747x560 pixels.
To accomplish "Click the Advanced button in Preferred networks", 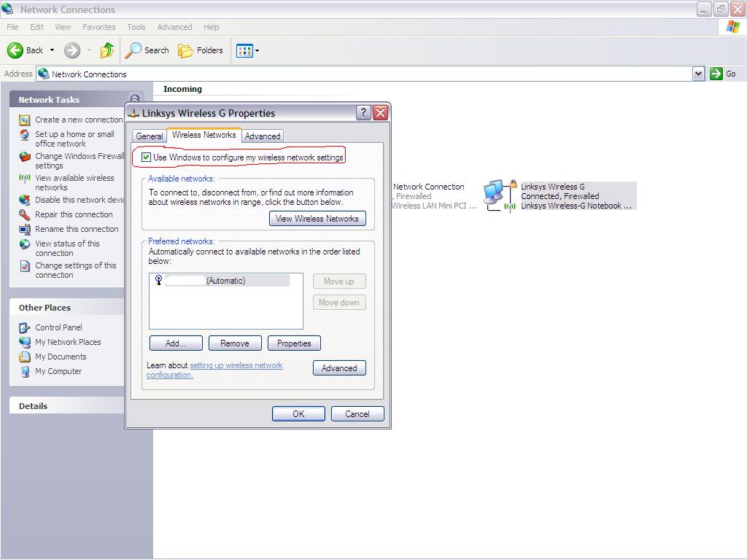I will [x=339, y=368].
